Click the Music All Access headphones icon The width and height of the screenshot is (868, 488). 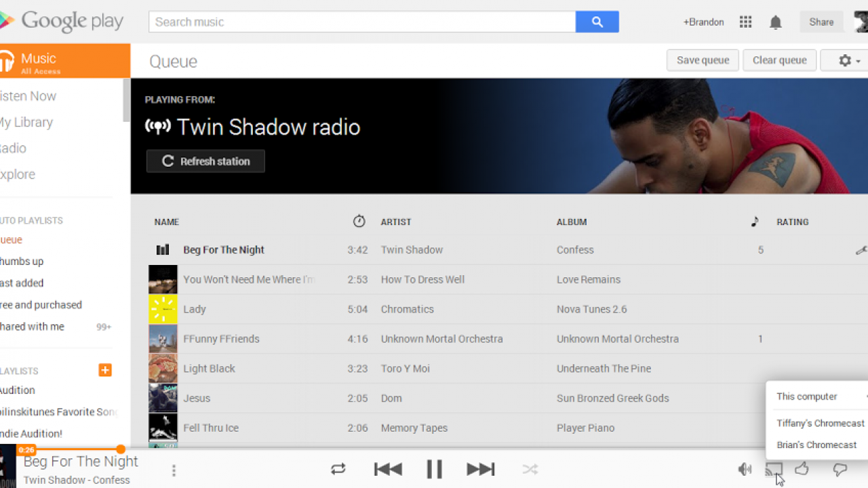tap(6, 62)
